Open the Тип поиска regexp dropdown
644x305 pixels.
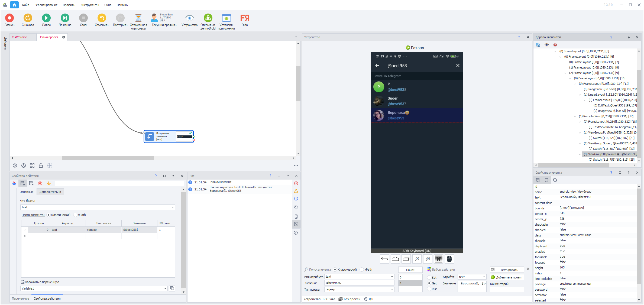(x=392, y=289)
